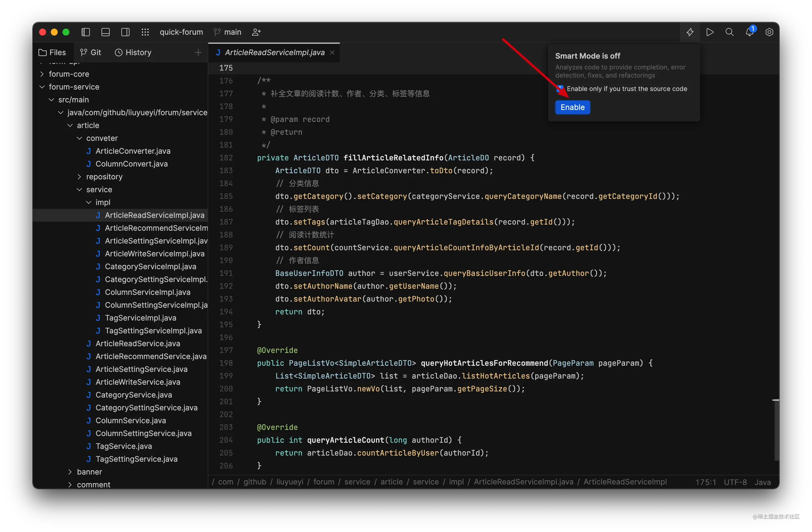This screenshot has width=812, height=532.
Task: Open TagServiceImpl.java in the file tree
Action: coord(140,318)
